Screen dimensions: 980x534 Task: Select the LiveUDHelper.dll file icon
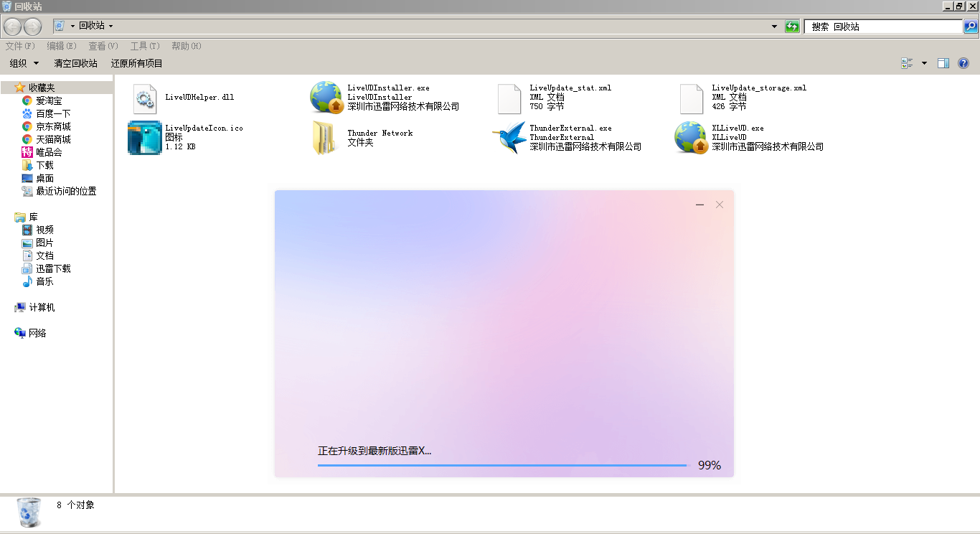145,98
